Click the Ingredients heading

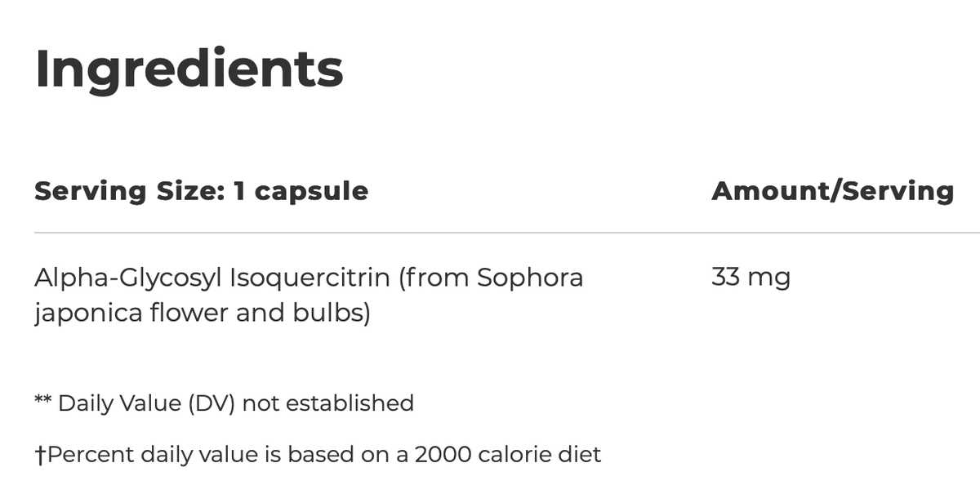pyautogui.click(x=189, y=69)
